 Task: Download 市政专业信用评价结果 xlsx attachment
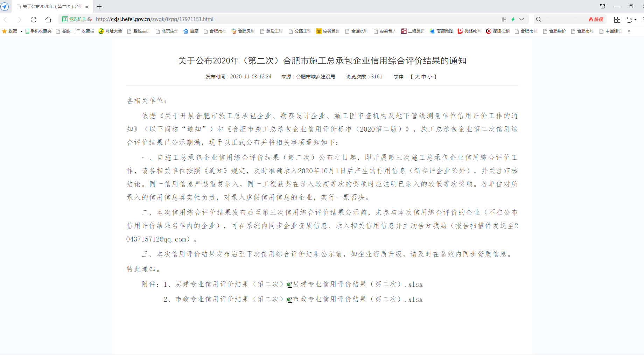[x=358, y=300]
